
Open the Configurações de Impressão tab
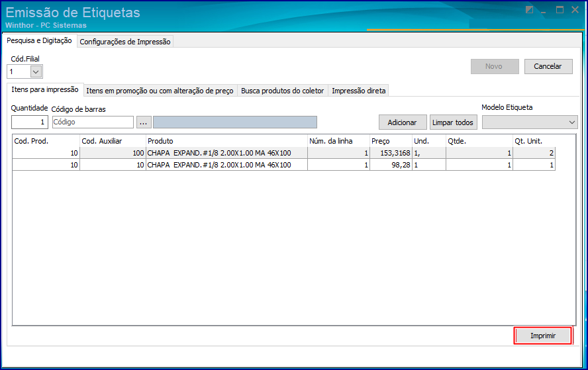[125, 42]
